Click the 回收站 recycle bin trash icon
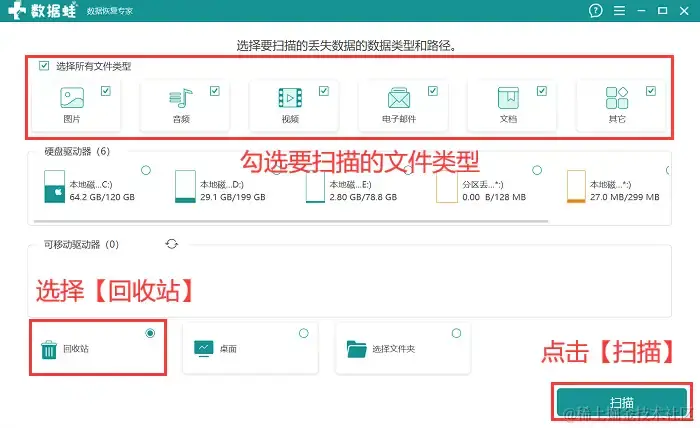 point(49,349)
